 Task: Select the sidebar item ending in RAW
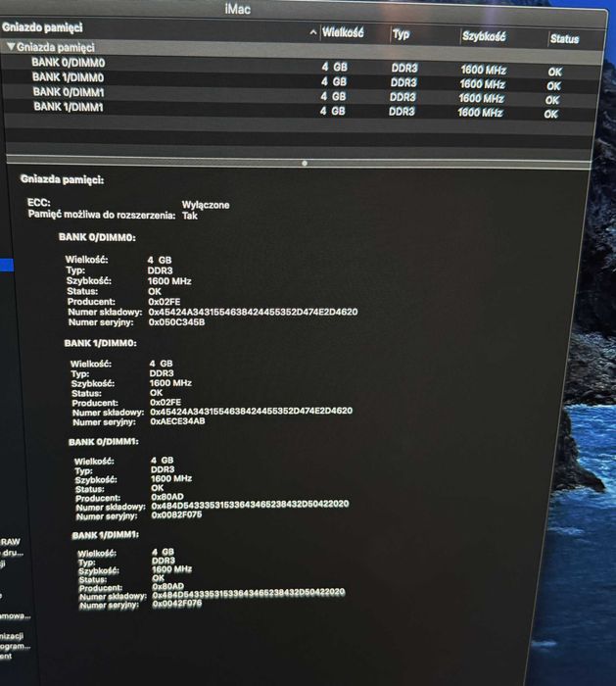point(10,542)
